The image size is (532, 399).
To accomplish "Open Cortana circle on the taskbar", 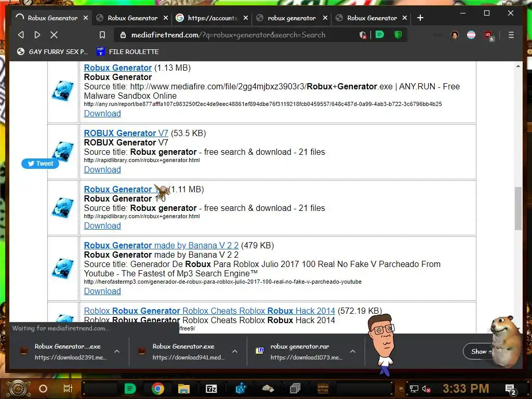I will coord(43,389).
